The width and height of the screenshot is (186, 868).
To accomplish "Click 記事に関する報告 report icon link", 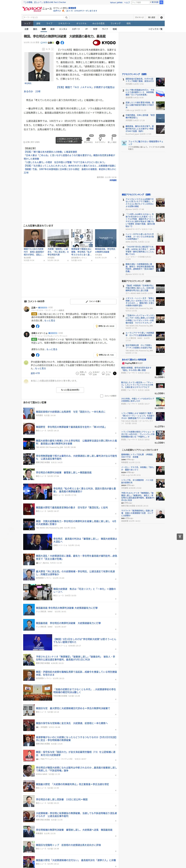I will 31,142.
